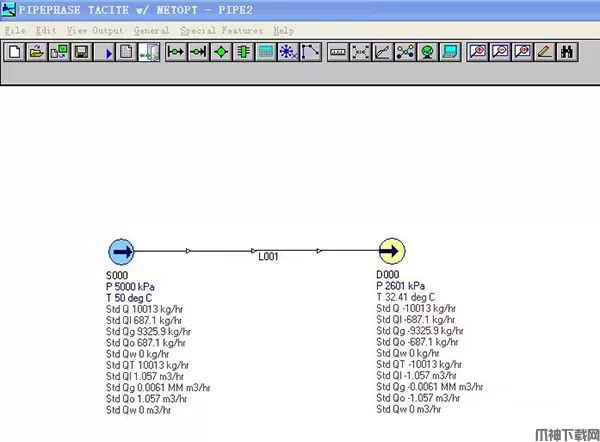Click the blue snowflake toolbar icon
The height and width of the screenshot is (442, 600).
click(288, 52)
